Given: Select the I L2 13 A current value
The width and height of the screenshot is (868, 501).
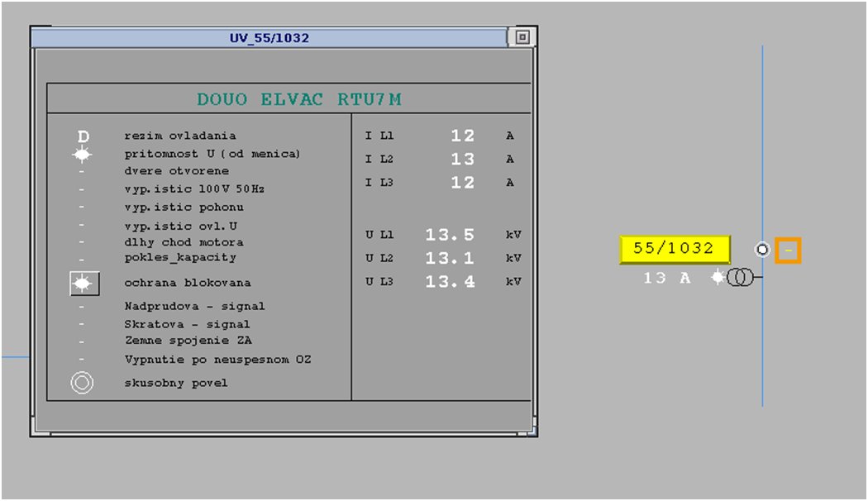Looking at the screenshot, I should click(462, 160).
